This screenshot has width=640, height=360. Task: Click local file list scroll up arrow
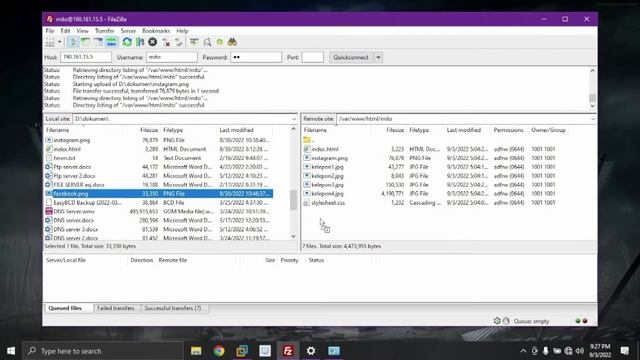coord(293,129)
